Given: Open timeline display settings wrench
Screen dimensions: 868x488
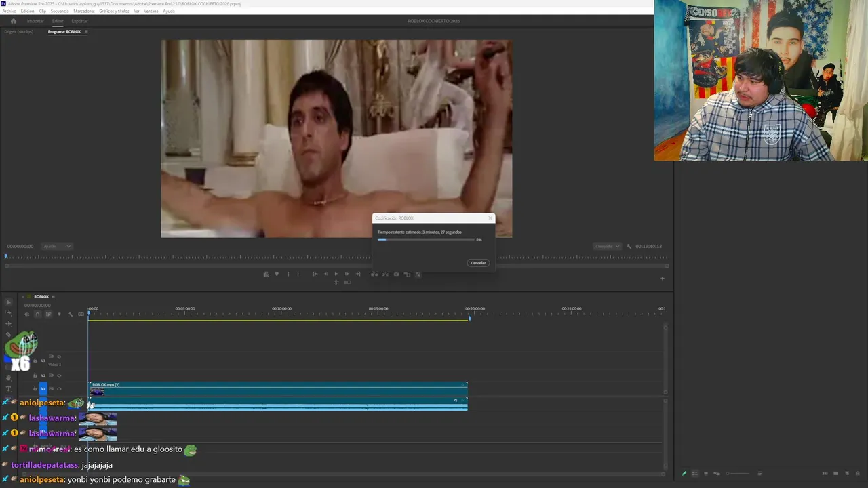Looking at the screenshot, I should pyautogui.click(x=70, y=314).
